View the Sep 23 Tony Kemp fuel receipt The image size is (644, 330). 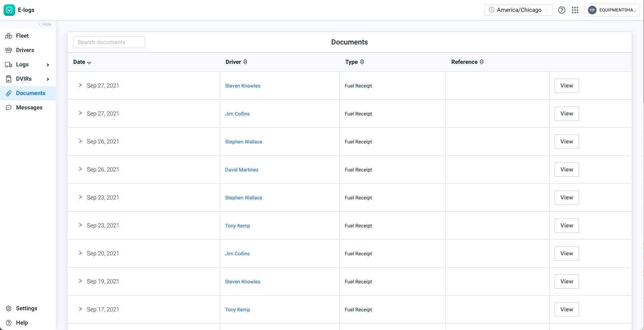point(566,225)
